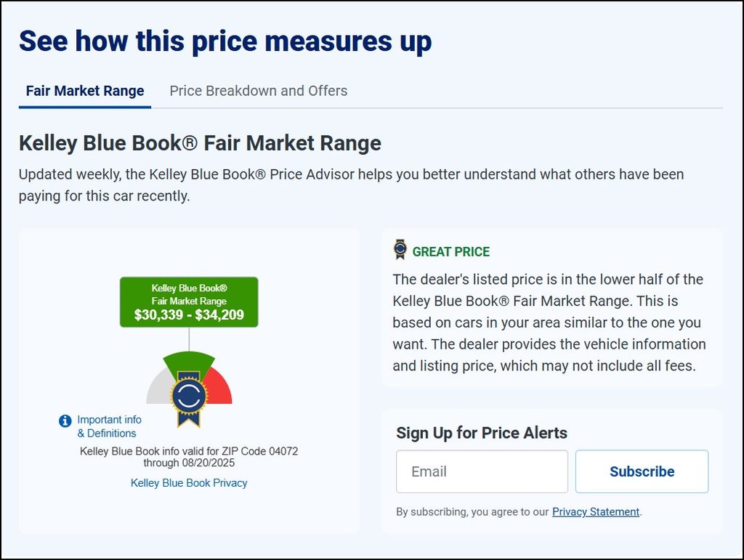Screen dimensions: 744x560
Task: Click the Great Price badge icon
Action: click(x=400, y=249)
